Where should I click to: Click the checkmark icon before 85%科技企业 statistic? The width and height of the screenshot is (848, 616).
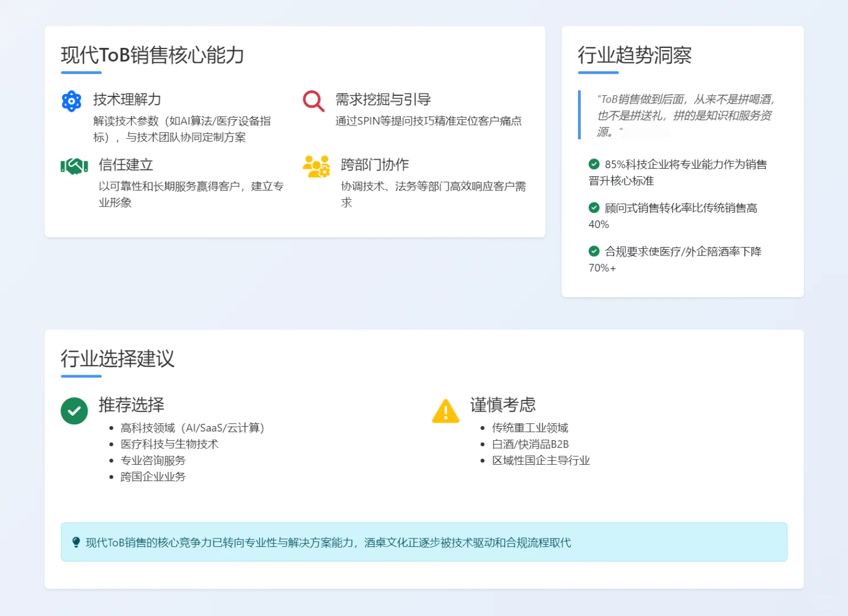(x=593, y=164)
